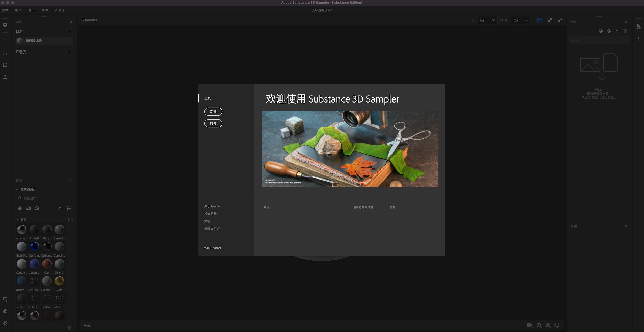The height and width of the screenshot is (332, 644).
Task: Click the 新建 button
Action: 213,112
